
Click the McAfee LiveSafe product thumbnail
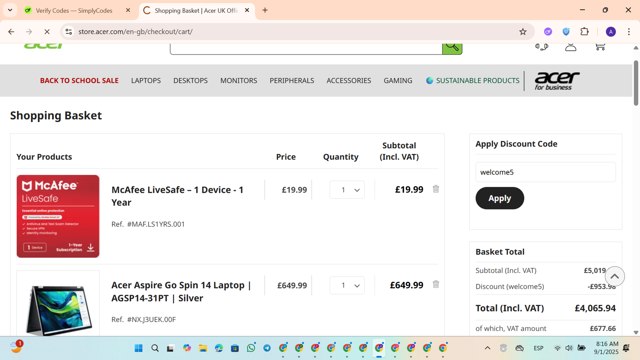[58, 216]
